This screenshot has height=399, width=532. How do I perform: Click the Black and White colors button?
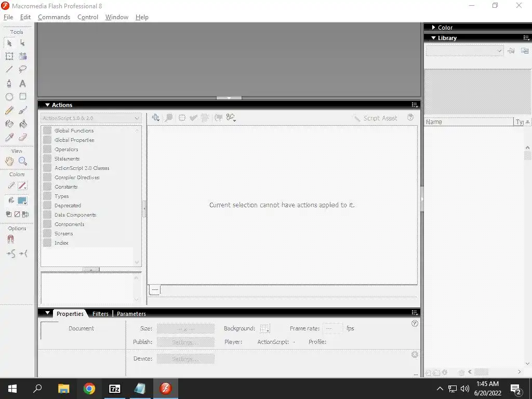pyautogui.click(x=9, y=214)
